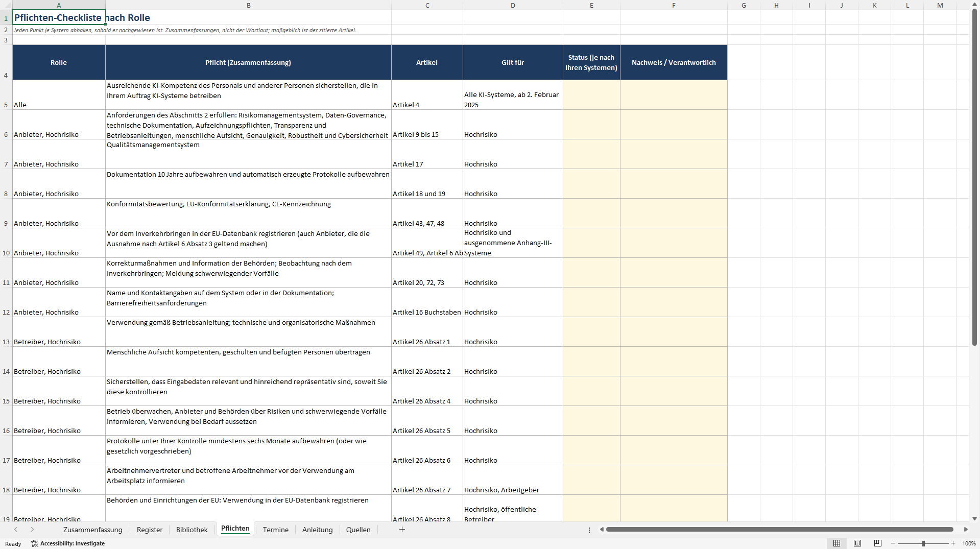Add a new sheet with plus icon
The height and width of the screenshot is (549, 980).
pyautogui.click(x=402, y=530)
